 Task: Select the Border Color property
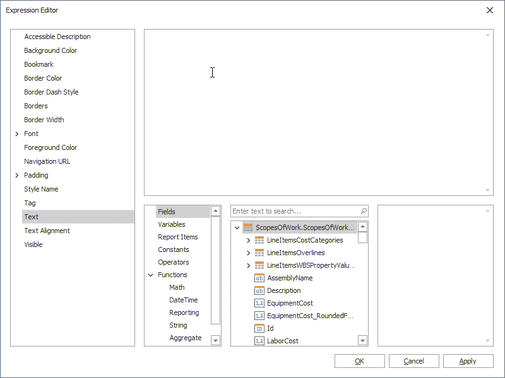[x=43, y=78]
